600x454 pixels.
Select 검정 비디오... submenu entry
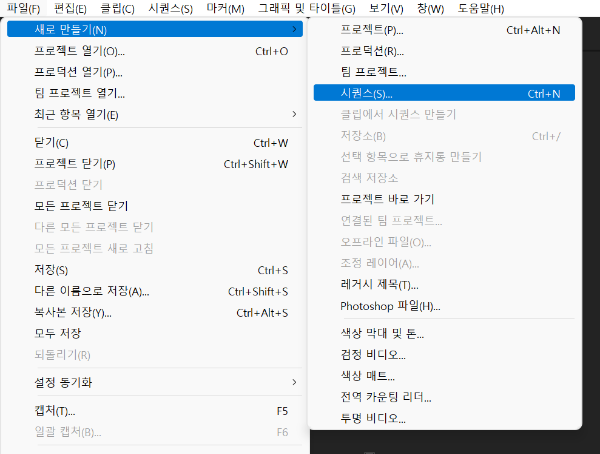(x=444, y=354)
